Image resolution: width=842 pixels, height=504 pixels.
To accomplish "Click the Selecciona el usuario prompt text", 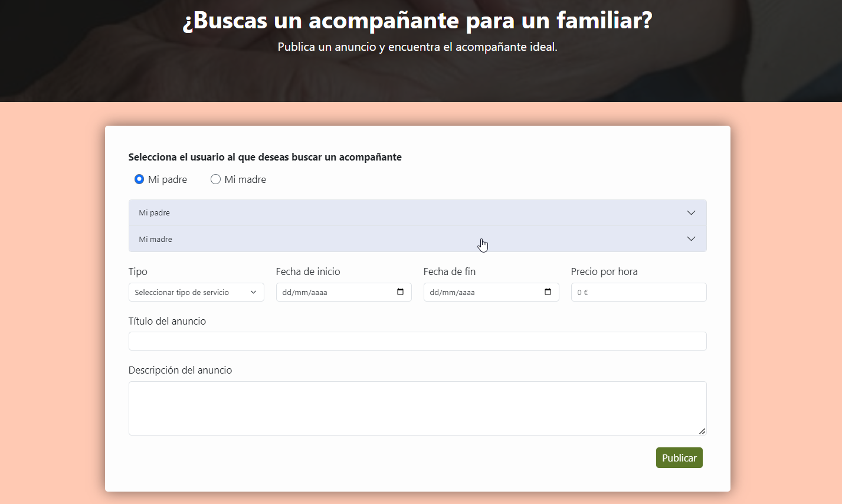I will [265, 157].
